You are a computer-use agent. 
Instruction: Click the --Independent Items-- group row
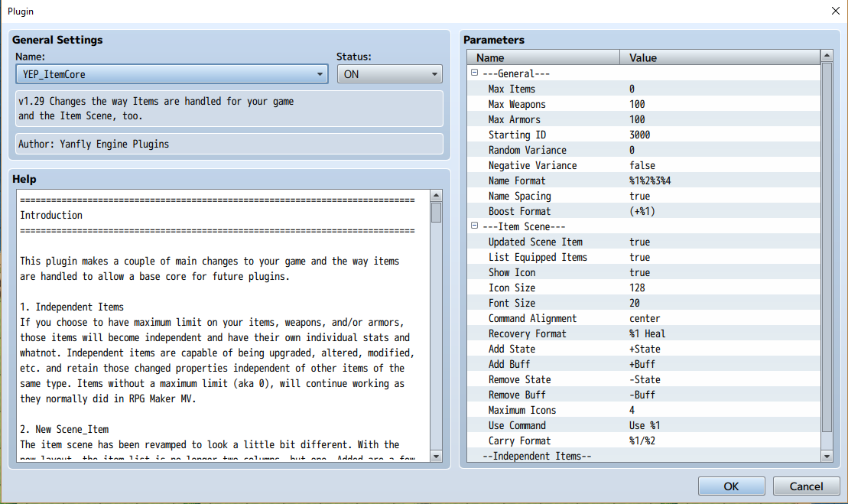[644, 456]
